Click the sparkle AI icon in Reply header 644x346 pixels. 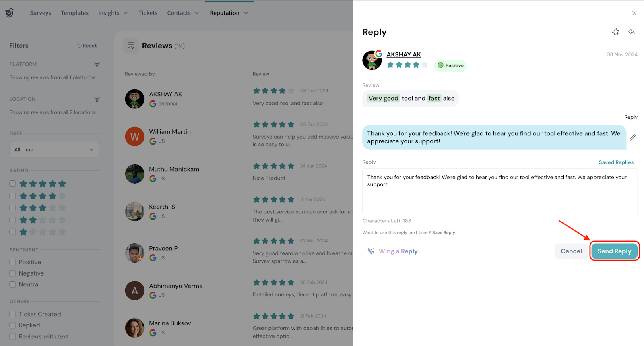coord(615,32)
